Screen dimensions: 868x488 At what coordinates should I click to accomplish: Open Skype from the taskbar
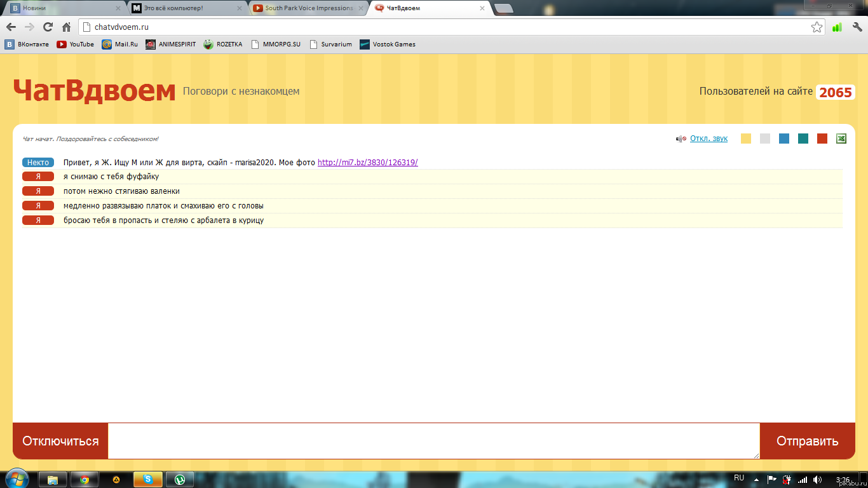tap(147, 479)
